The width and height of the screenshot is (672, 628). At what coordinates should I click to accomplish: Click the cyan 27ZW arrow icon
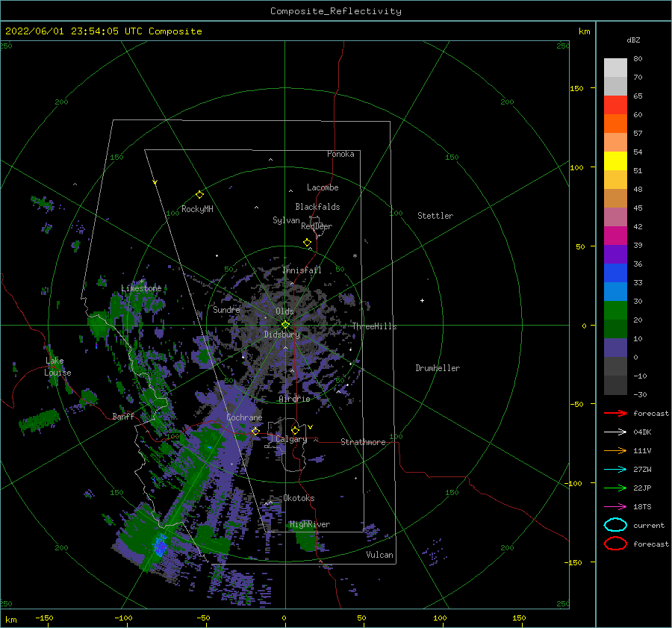pyautogui.click(x=615, y=470)
